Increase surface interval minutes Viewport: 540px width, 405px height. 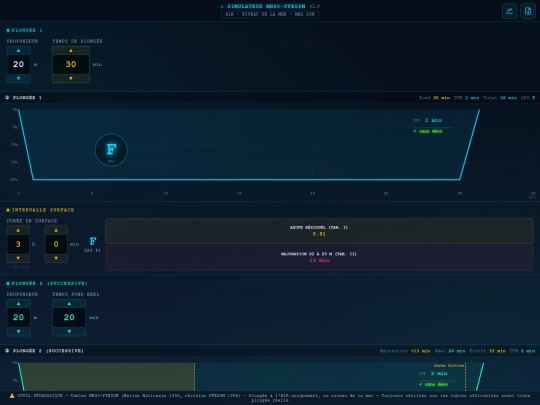pyautogui.click(x=56, y=230)
